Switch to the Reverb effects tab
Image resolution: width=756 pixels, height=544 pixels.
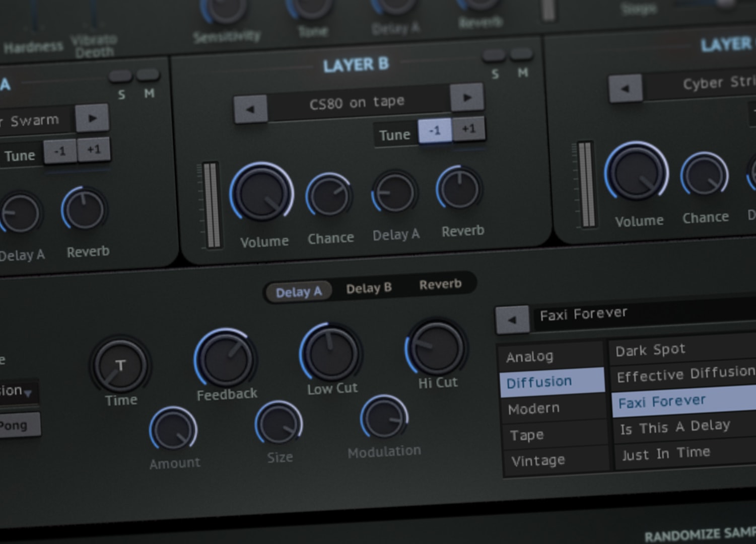pyautogui.click(x=440, y=284)
